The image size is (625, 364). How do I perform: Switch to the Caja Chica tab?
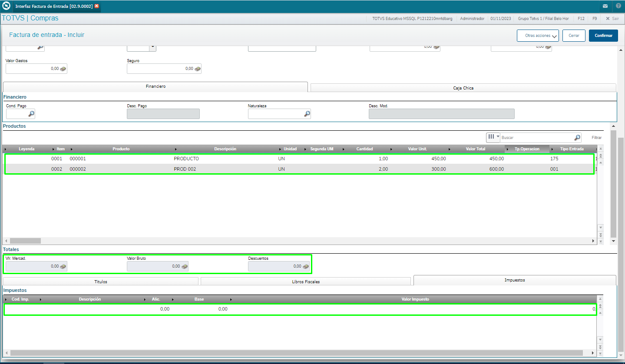pos(463,88)
